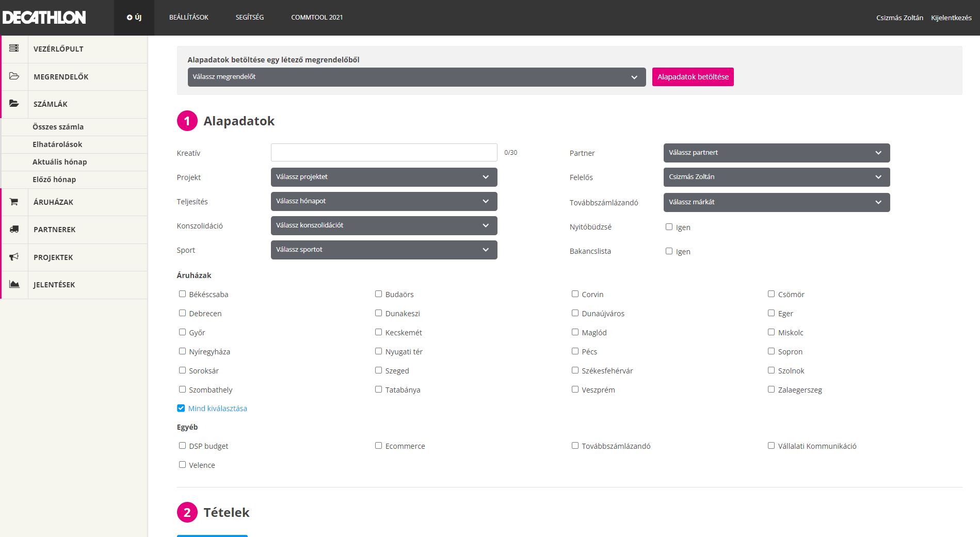This screenshot has width=980, height=537.
Task: Click the Áruházak shopping cart icon
Action: pos(14,202)
